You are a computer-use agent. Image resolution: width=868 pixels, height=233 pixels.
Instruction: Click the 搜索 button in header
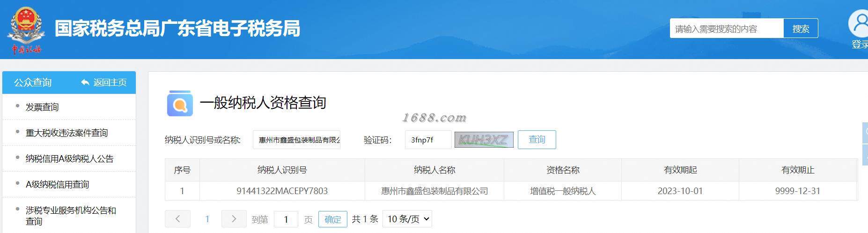[801, 29]
